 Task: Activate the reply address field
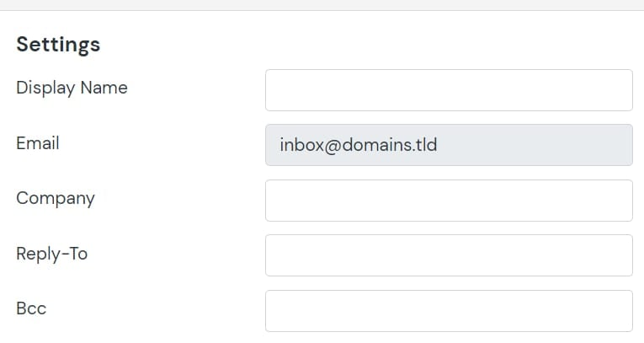(449, 255)
